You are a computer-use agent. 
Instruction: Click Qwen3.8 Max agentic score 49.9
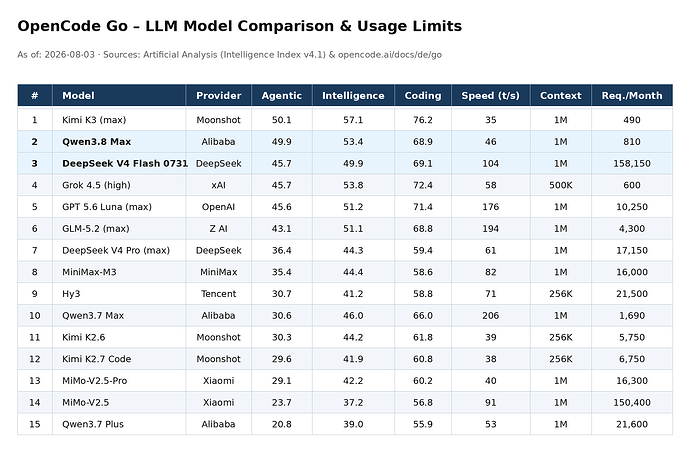(282, 142)
